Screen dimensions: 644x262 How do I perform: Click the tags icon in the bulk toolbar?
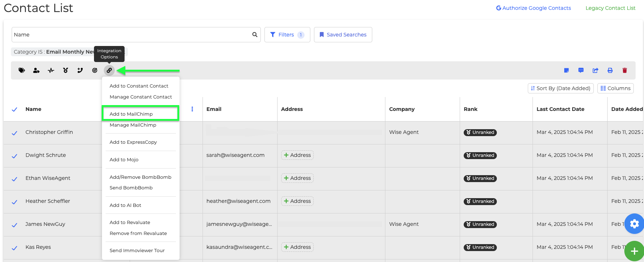(x=22, y=70)
